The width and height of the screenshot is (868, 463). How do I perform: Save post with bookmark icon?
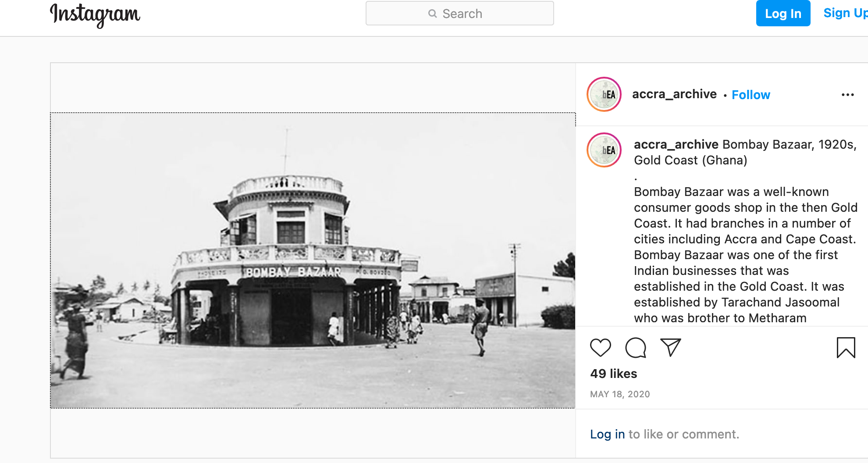point(846,348)
